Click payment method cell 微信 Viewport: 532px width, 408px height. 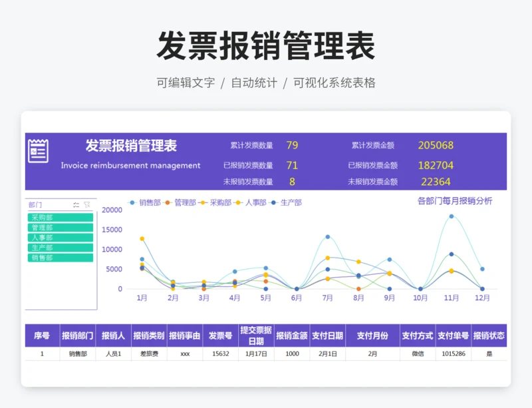coord(418,353)
